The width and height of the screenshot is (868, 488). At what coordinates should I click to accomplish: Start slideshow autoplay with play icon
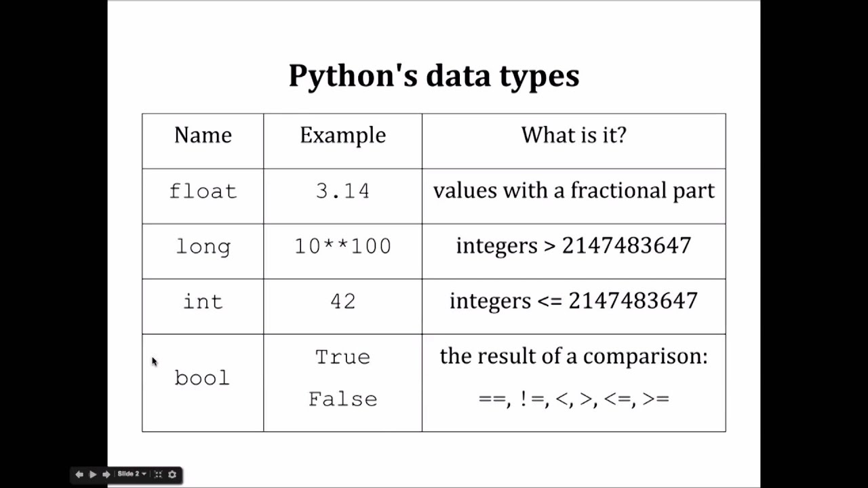(x=93, y=474)
